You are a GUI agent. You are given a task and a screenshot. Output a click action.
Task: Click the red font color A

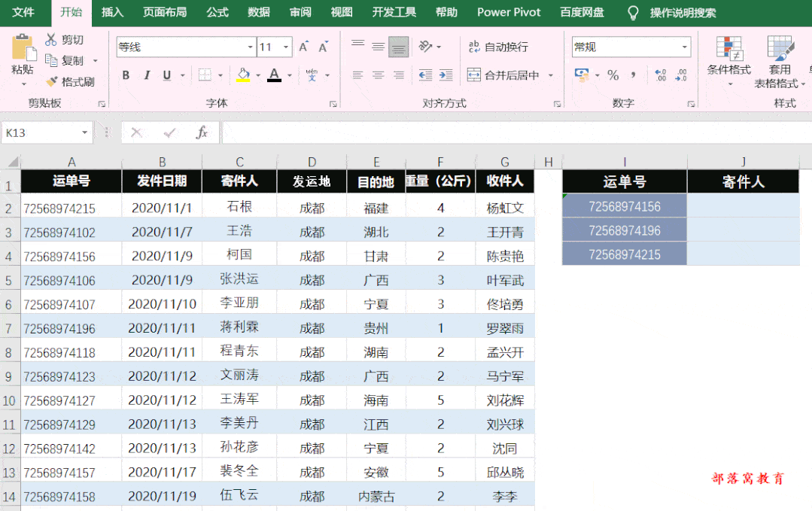(x=275, y=75)
